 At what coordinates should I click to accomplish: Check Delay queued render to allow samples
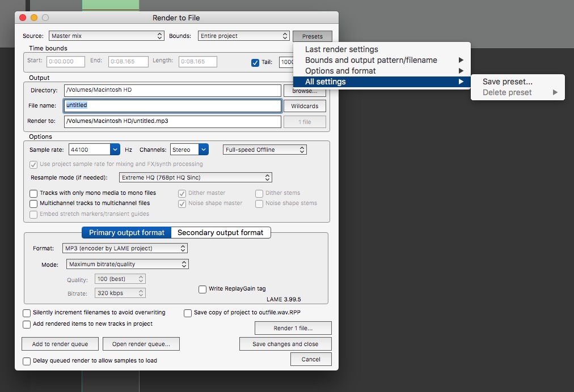coord(27,361)
